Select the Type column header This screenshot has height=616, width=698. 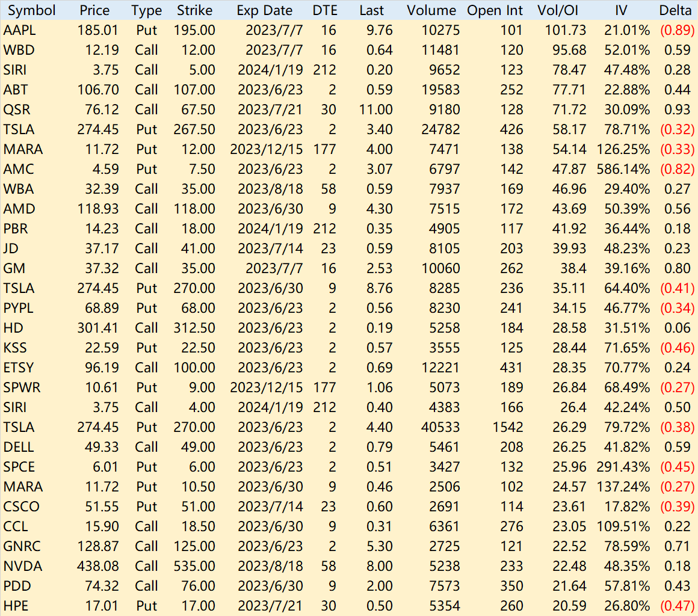coord(146,10)
